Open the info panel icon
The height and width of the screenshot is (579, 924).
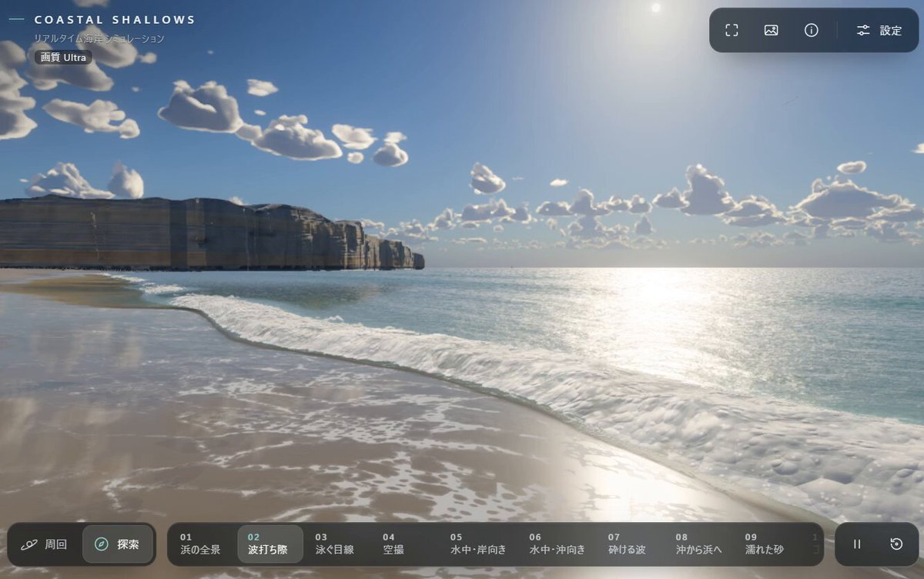click(811, 30)
